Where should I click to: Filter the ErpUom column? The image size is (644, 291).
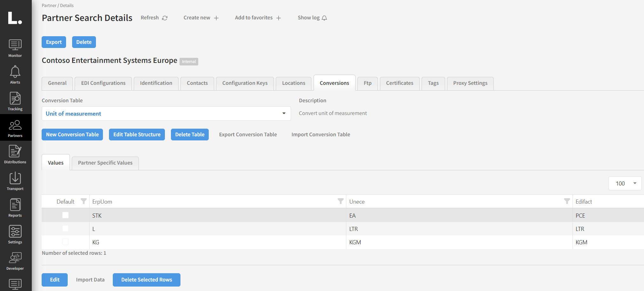(x=340, y=201)
